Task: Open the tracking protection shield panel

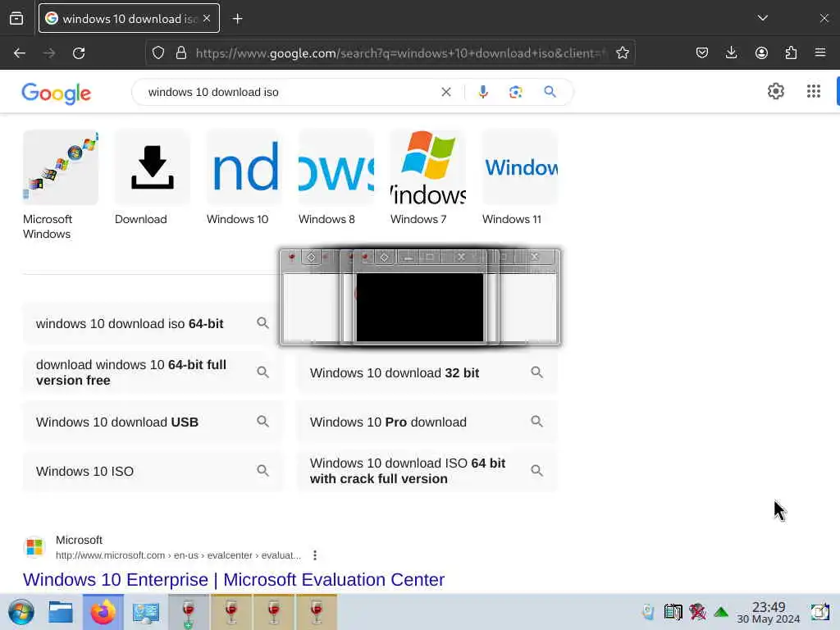Action: pyautogui.click(x=158, y=53)
